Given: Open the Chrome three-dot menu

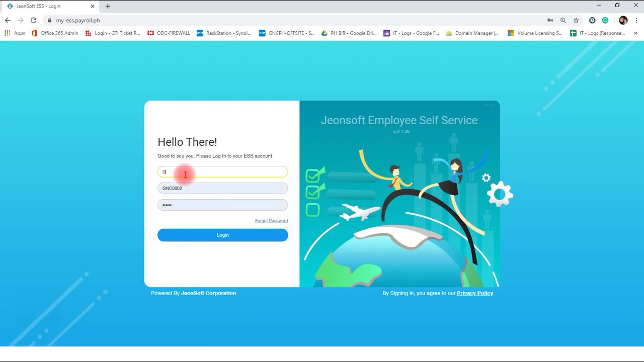Looking at the screenshot, I should (636, 20).
